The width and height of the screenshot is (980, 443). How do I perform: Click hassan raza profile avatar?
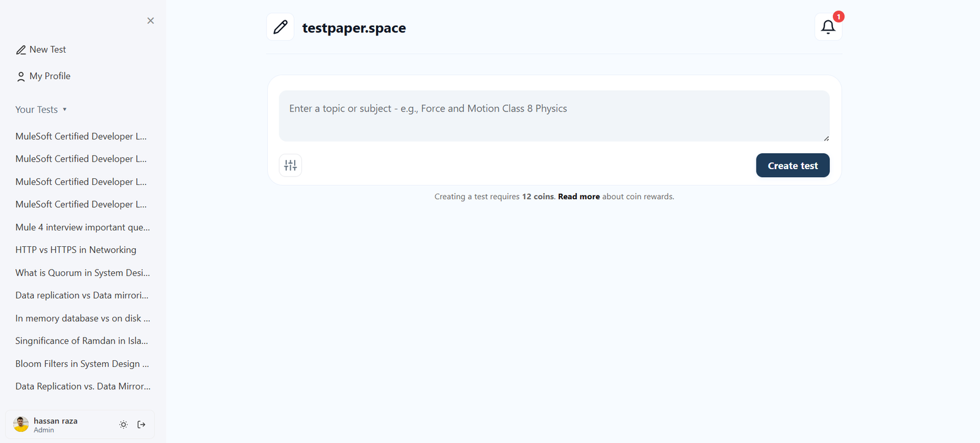coord(21,425)
